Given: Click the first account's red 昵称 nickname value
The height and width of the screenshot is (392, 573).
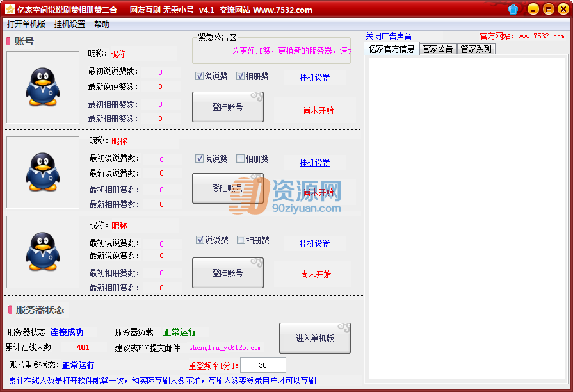Looking at the screenshot, I should click(x=118, y=54).
